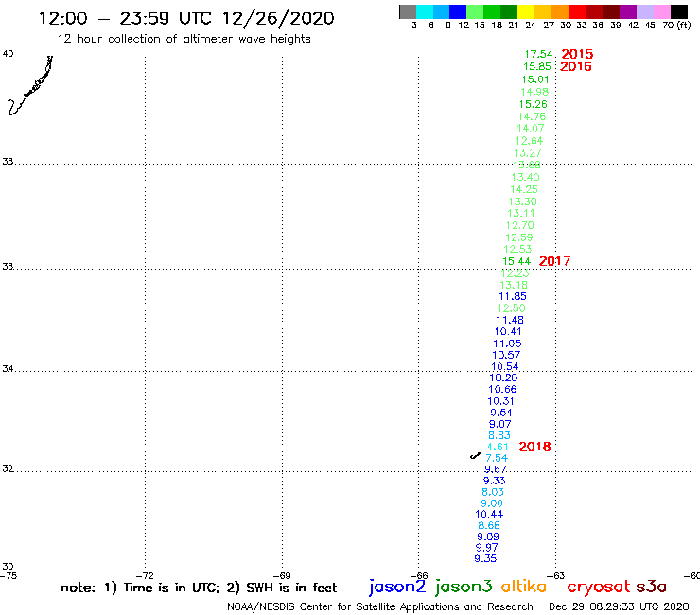700x615 pixels.
Task: Click the orange swatch in the color scale
Action: click(560, 11)
